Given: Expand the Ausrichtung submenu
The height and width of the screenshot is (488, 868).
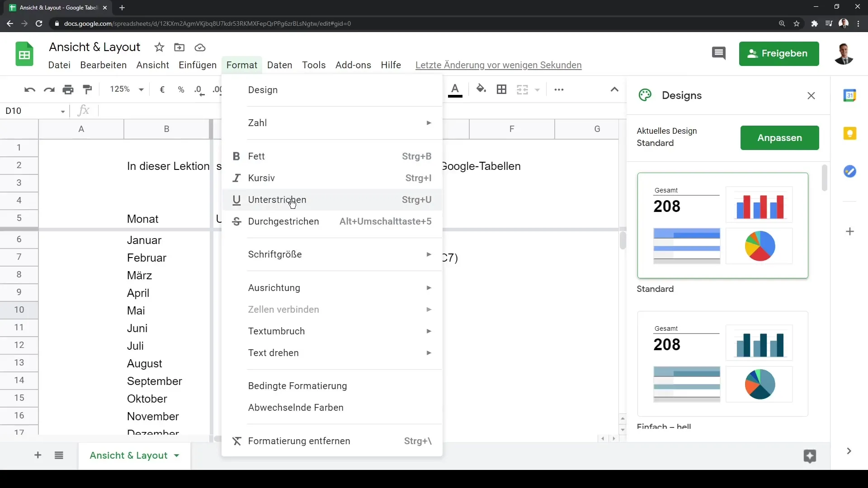Looking at the screenshot, I should coord(274,287).
